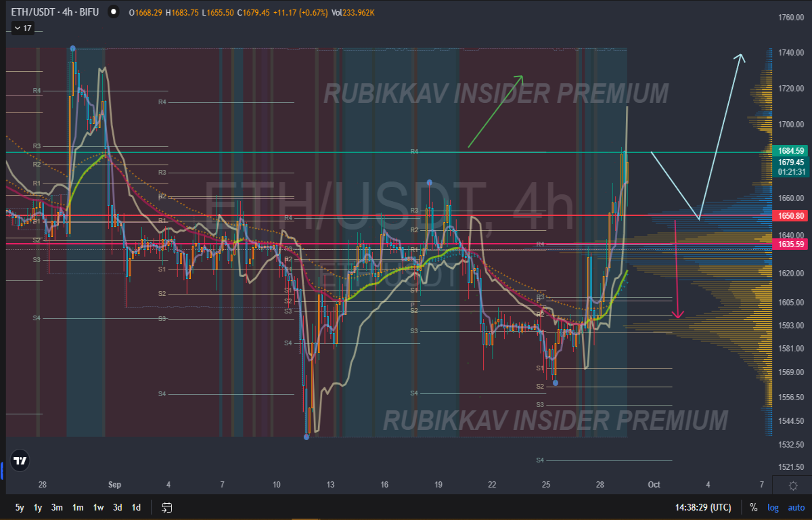Click the 1684.59 green price label

(790, 151)
